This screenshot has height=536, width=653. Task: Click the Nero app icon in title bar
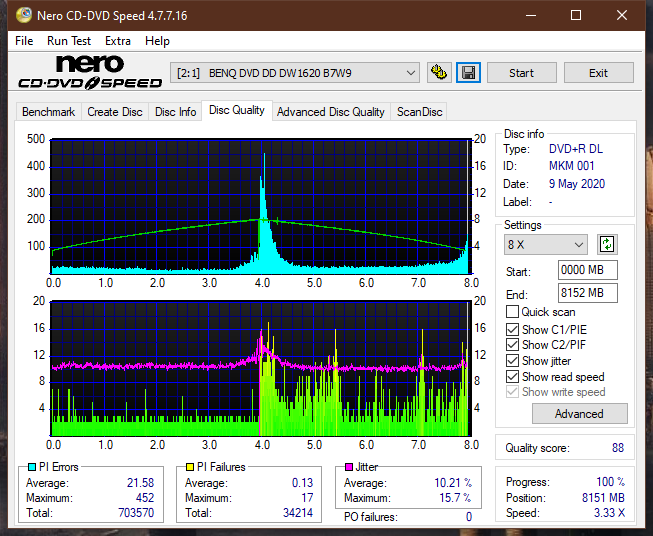(x=23, y=15)
